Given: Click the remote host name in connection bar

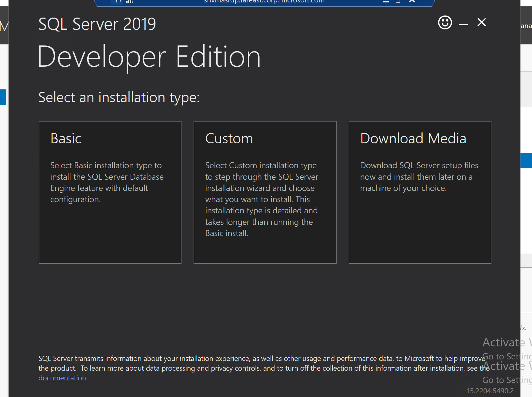Looking at the screenshot, I should 264,2.
